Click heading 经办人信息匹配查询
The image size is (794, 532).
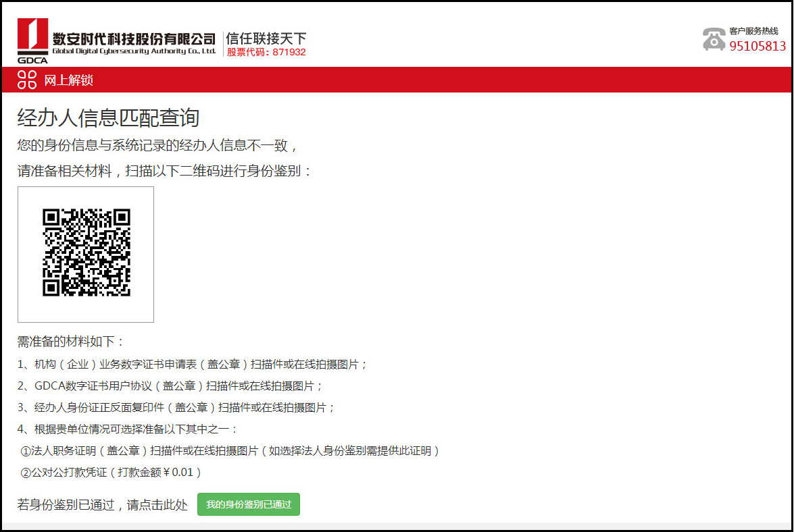108,118
